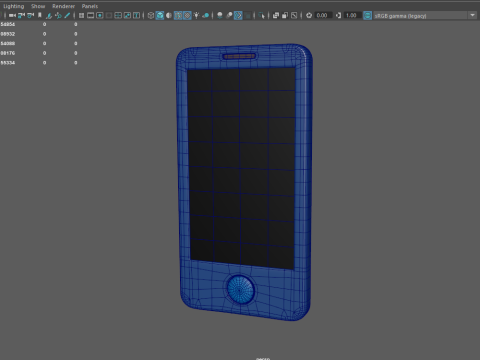Click the Gamma value field showing 1.00
Viewport: 480px width, 360px height.
pyautogui.click(x=351, y=15)
